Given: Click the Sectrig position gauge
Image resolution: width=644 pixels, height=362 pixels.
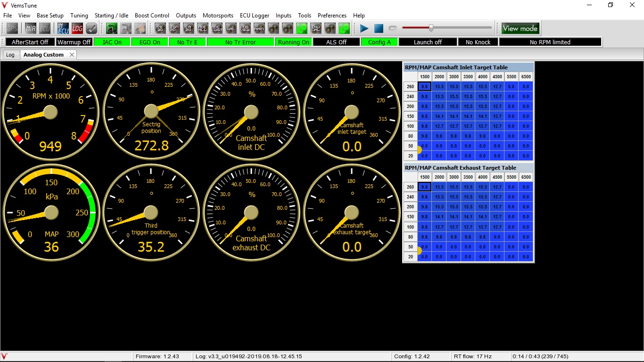Looking at the screenshot, I should pos(151,112).
